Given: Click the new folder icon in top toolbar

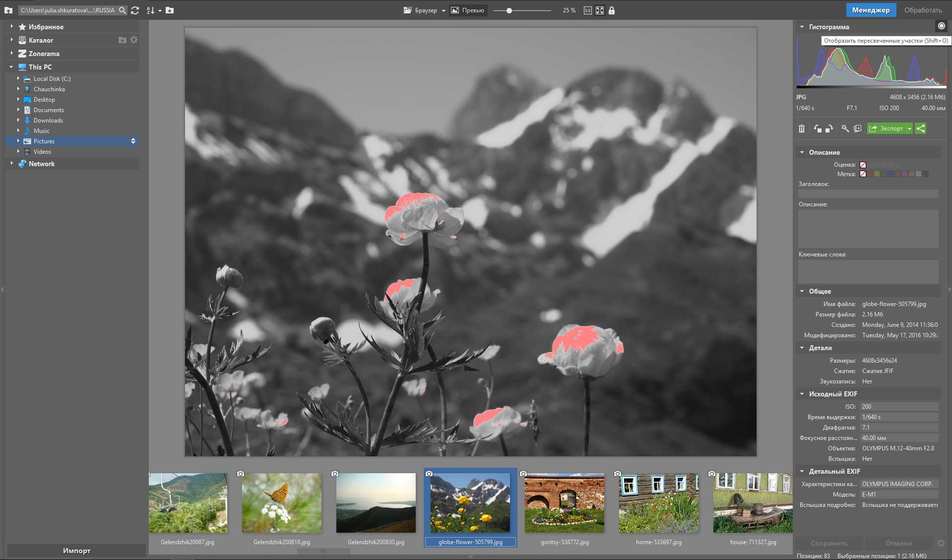Looking at the screenshot, I should [170, 10].
